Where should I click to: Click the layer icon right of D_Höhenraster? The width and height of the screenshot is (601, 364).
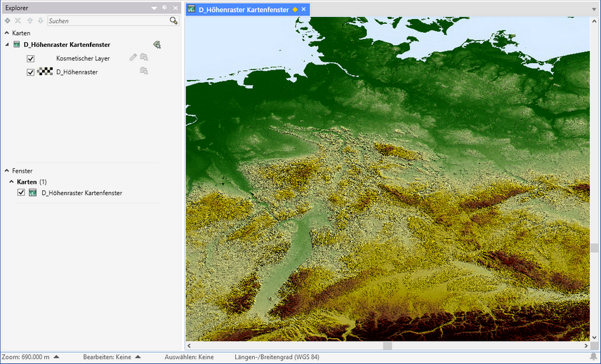144,72
